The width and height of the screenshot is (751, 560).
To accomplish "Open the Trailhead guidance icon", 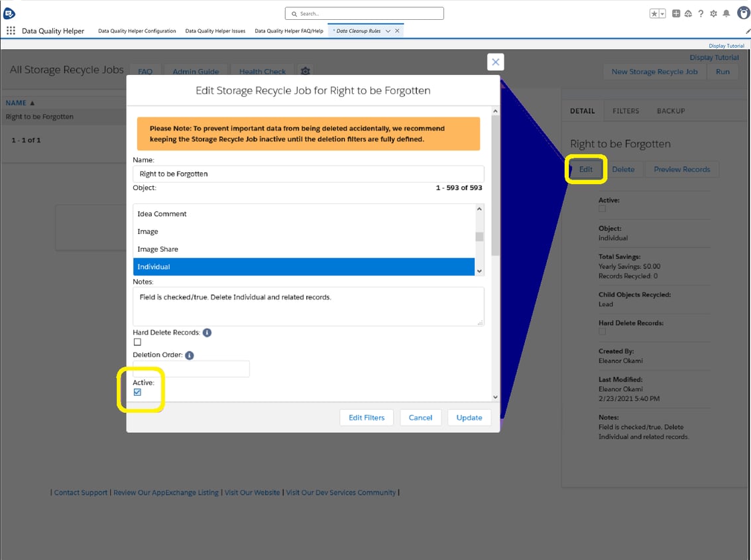I will (x=688, y=13).
